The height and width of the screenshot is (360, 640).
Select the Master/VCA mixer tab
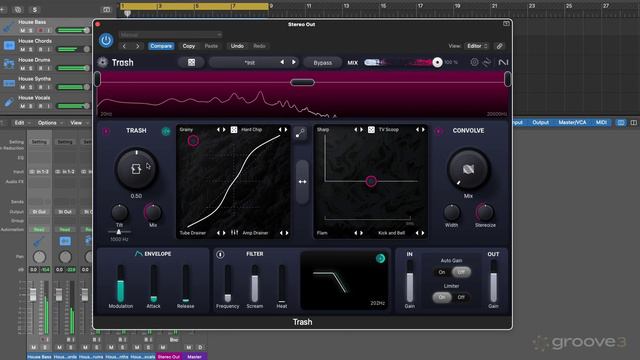point(572,122)
